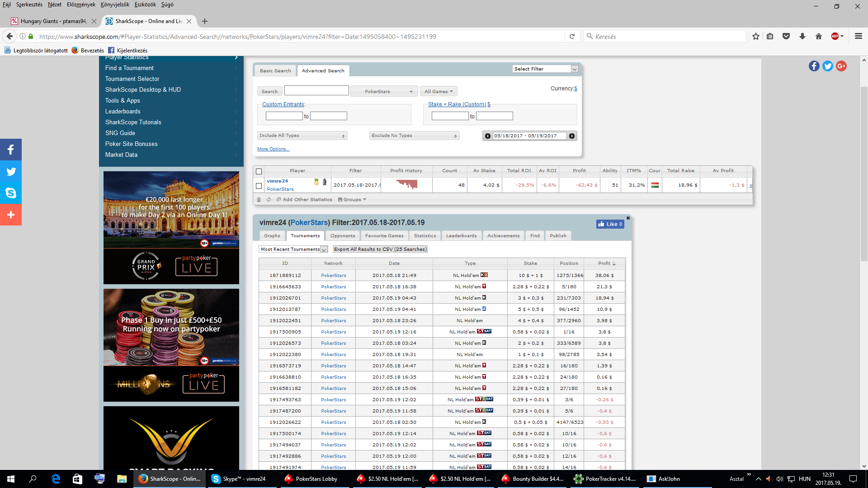Open Windows Start menu
868x488 pixels.
pyautogui.click(x=11, y=479)
